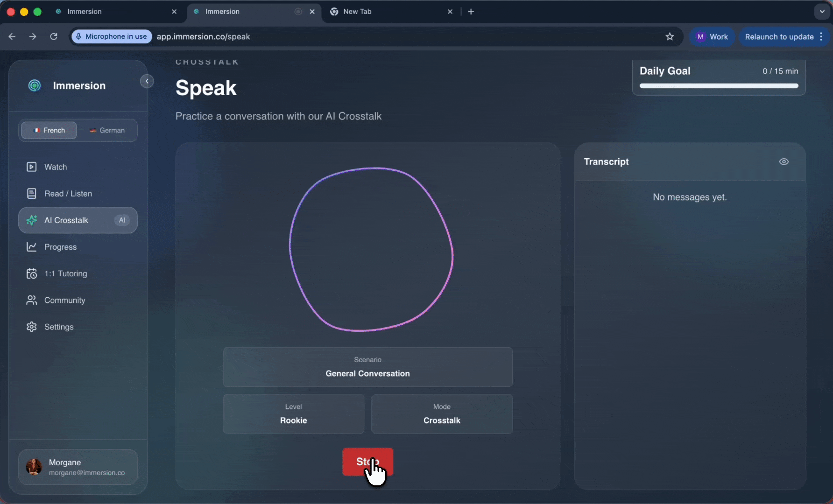833x504 pixels.
Task: Select the 1:1 Tutoring icon
Action: point(31,273)
